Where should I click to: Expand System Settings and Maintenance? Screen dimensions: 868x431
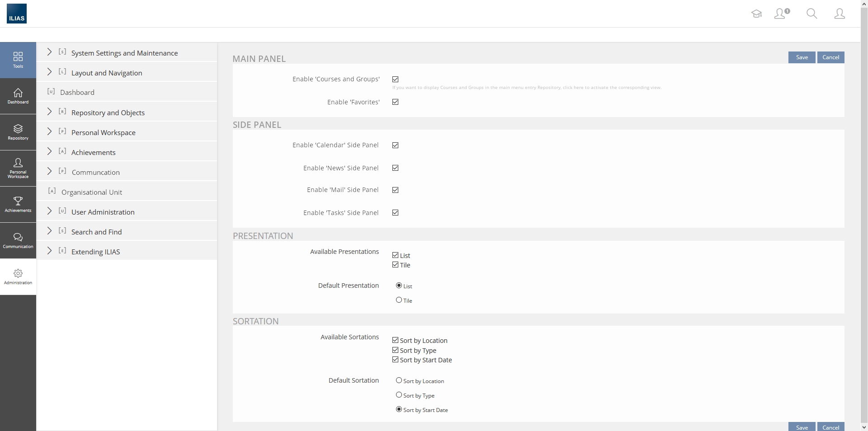point(50,52)
